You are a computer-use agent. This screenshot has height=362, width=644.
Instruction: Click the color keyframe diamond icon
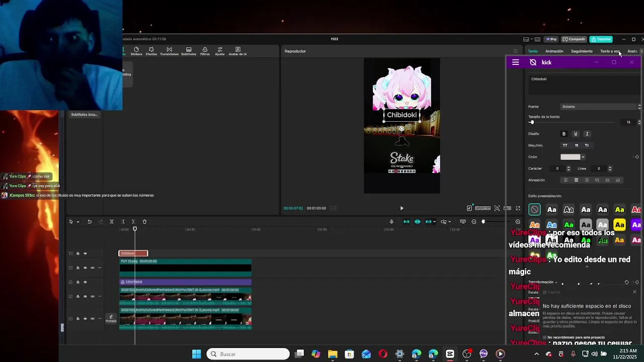(x=637, y=157)
